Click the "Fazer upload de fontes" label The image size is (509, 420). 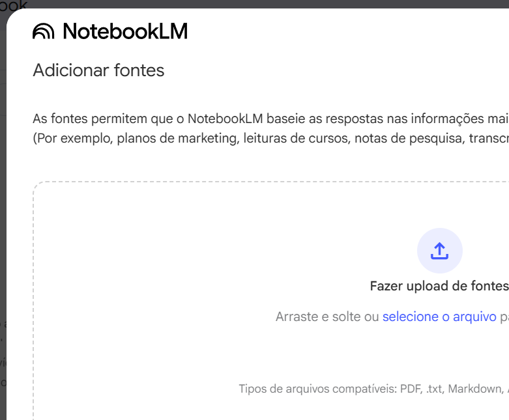pos(439,286)
